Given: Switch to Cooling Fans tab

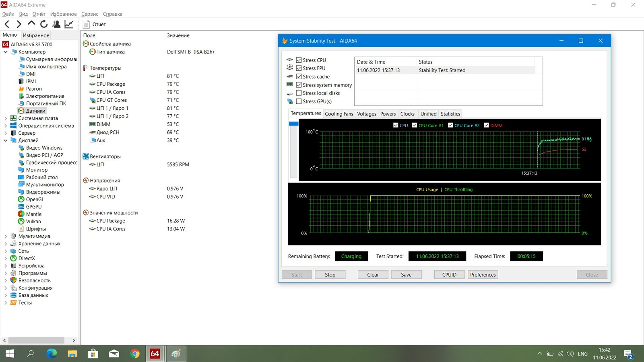Looking at the screenshot, I should 339,114.
